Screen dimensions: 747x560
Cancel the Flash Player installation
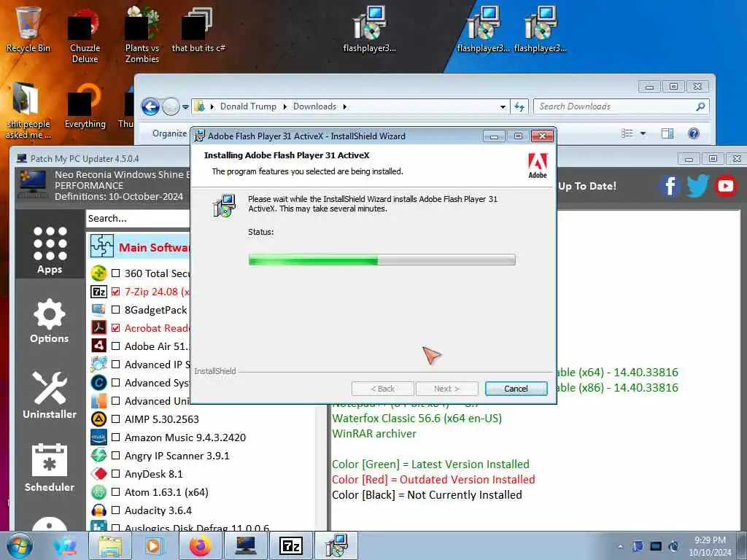pos(516,389)
